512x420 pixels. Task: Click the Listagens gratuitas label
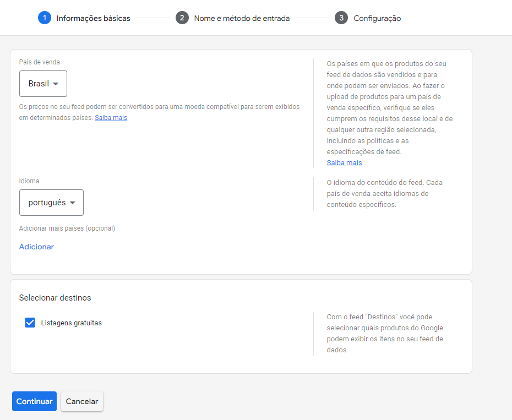tap(71, 323)
